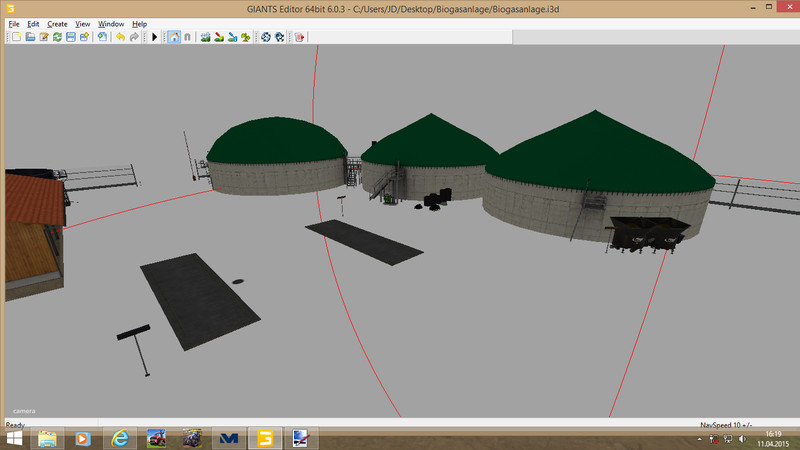Click the Windows Start button
This screenshot has width=800, height=450.
point(14,438)
